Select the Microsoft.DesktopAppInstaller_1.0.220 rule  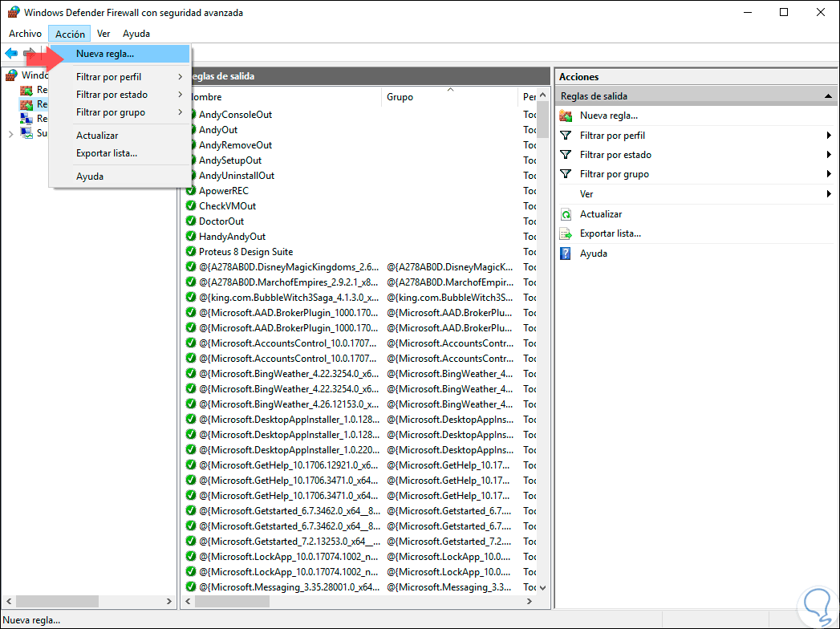(x=289, y=450)
